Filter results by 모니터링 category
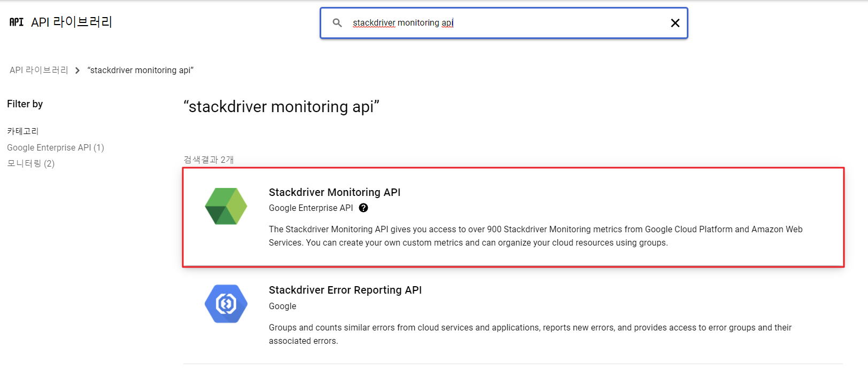This screenshot has width=868, height=378. click(31, 163)
